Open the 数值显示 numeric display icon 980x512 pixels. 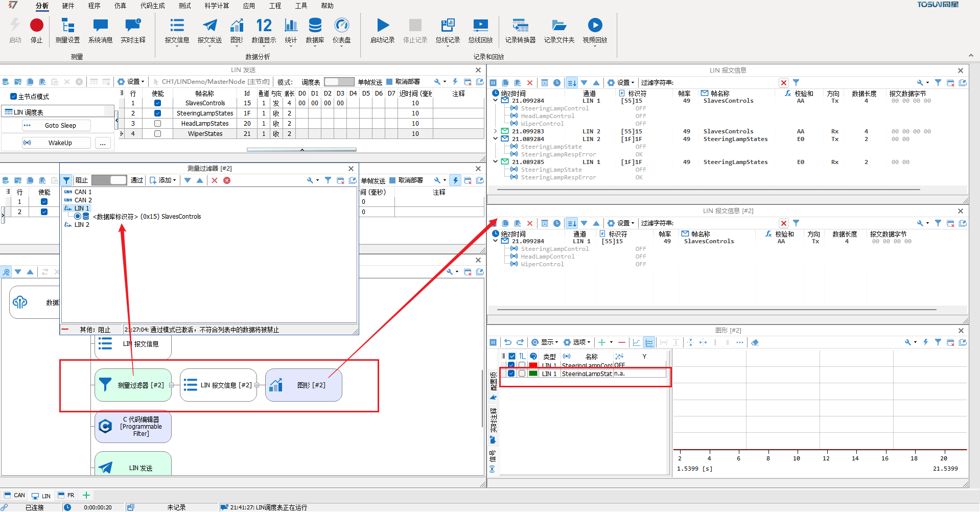coord(264,26)
